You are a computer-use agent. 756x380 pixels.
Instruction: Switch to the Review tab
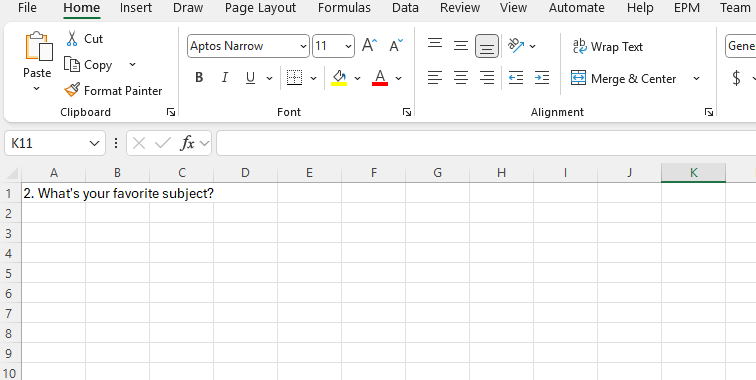coord(460,8)
